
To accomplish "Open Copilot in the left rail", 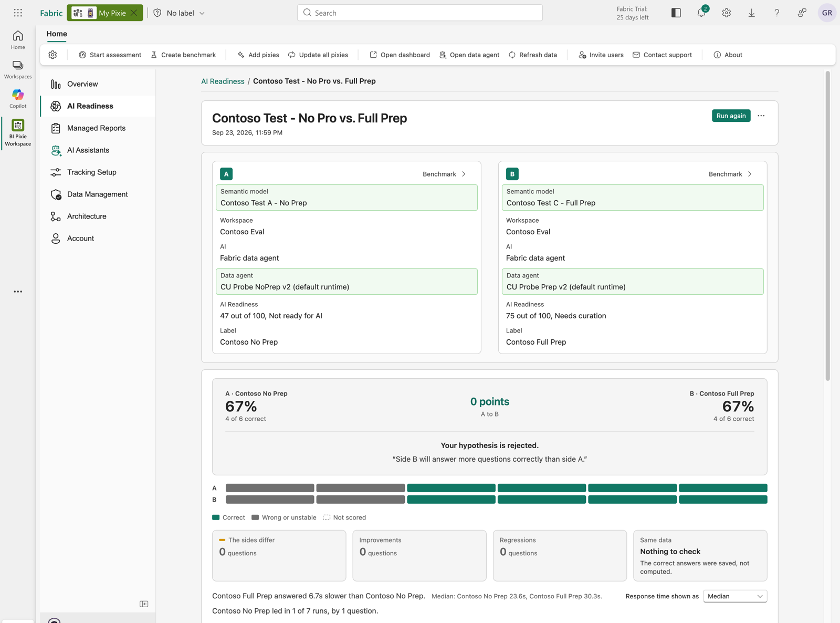I will pyautogui.click(x=18, y=99).
